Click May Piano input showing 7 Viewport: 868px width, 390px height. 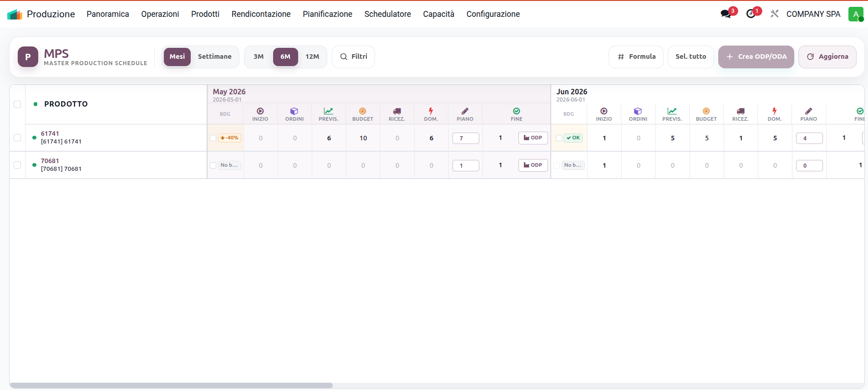466,138
